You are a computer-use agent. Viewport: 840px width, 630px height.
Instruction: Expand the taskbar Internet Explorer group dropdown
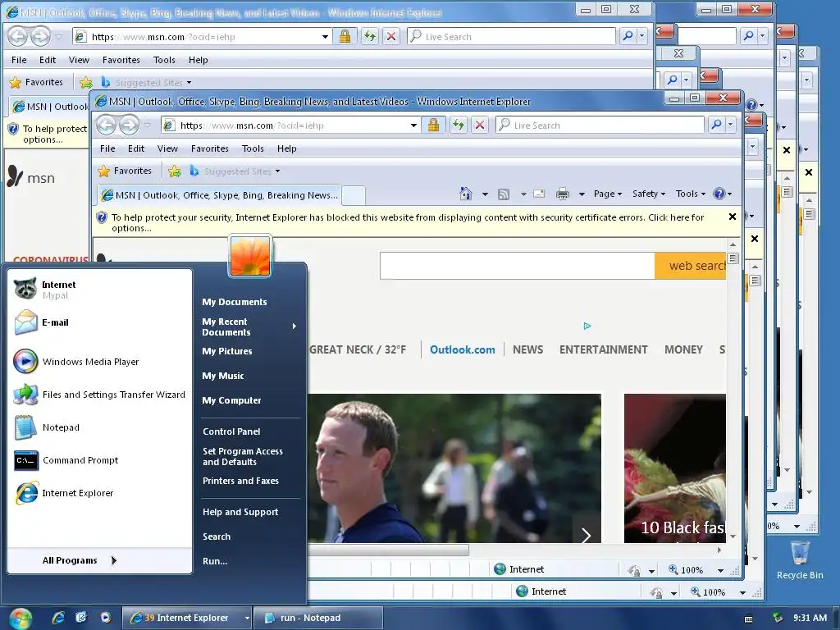247,618
